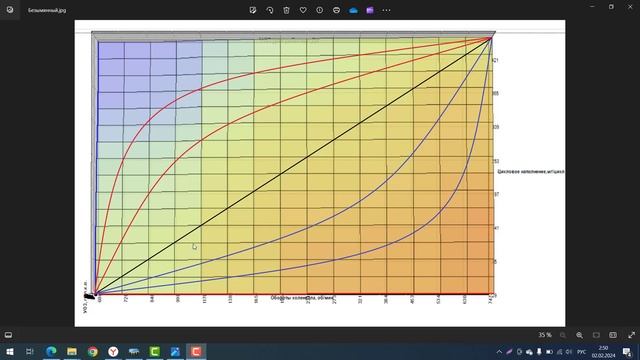Open the green Camtasia icon on the taskbar
The image size is (640, 360).
click(155, 351)
